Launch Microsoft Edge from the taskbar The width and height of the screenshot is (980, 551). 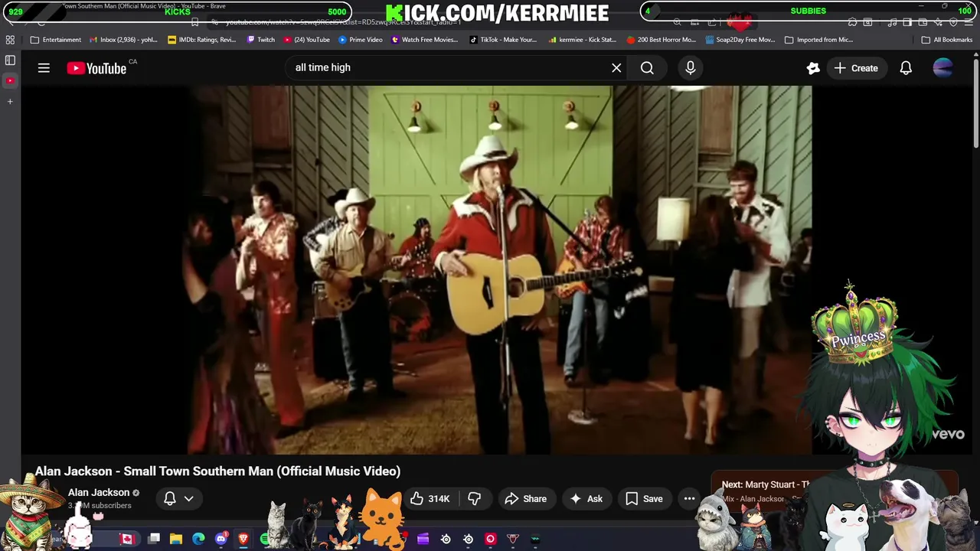click(x=198, y=539)
